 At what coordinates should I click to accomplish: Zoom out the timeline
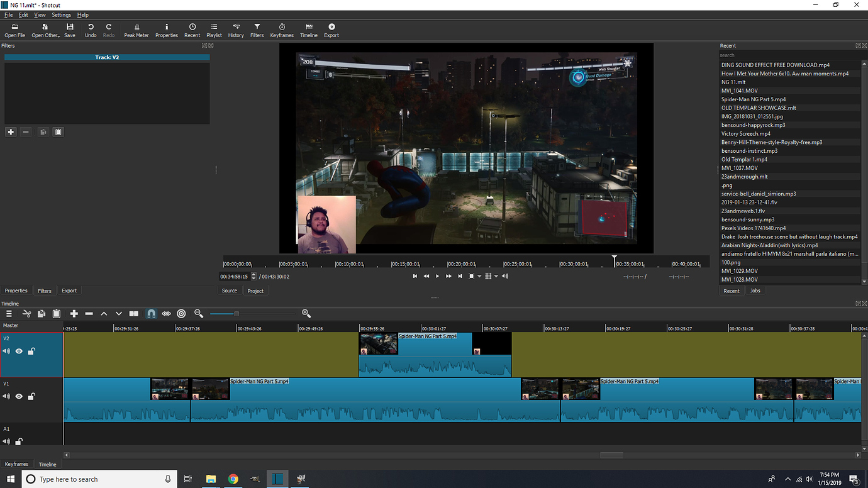pyautogui.click(x=199, y=313)
